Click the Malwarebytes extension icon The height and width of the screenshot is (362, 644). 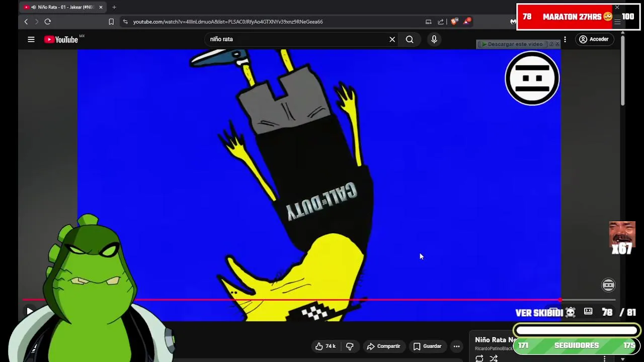[x=513, y=22]
